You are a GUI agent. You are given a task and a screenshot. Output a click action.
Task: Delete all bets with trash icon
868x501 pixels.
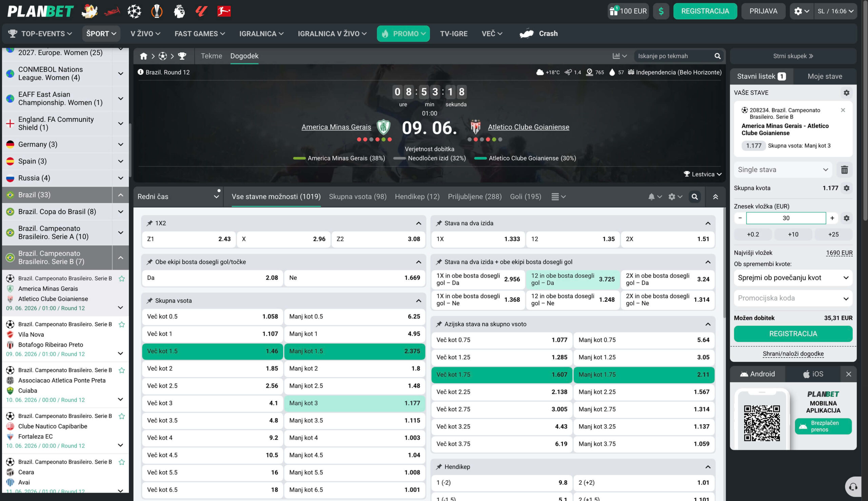pyautogui.click(x=844, y=170)
